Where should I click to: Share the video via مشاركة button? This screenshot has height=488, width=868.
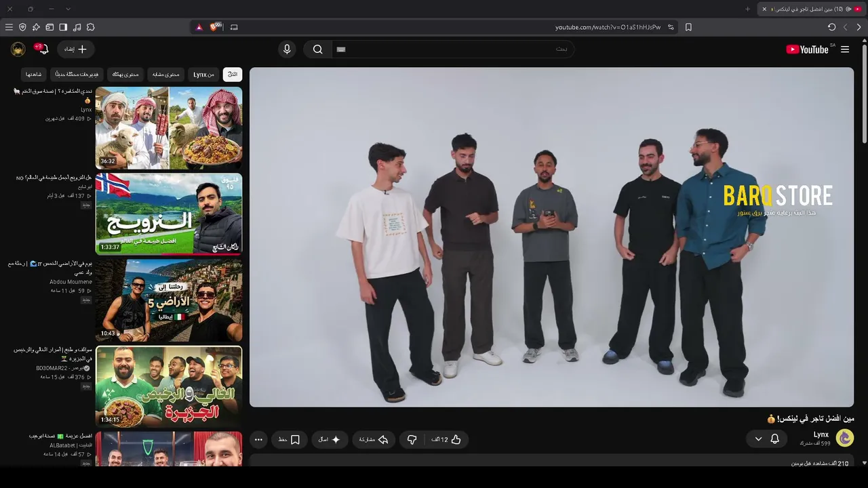[x=374, y=439]
